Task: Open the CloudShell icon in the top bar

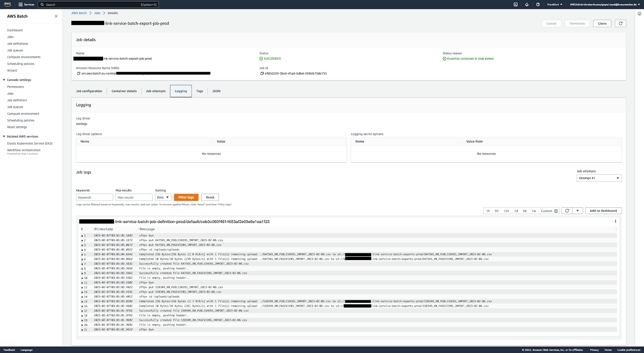Action: [x=516, y=4]
